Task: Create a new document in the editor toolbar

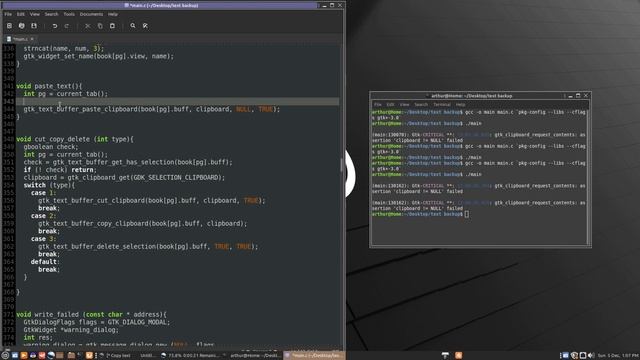Action: coord(9,26)
